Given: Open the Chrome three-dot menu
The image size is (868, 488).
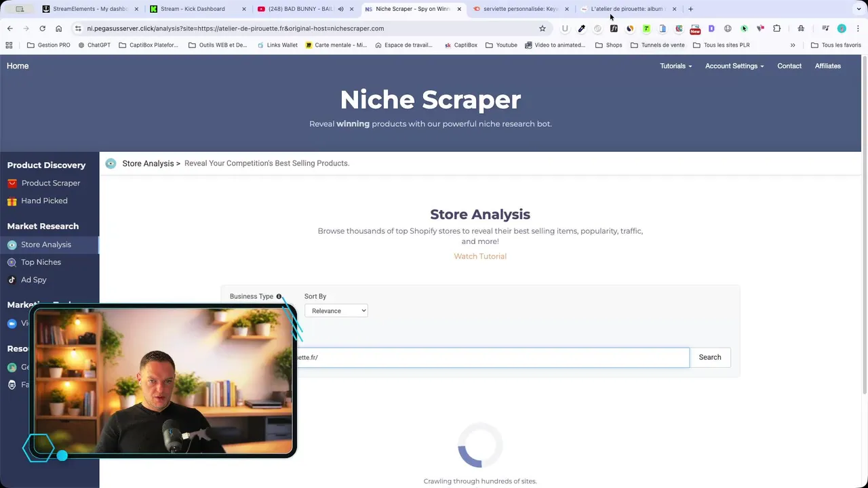Looking at the screenshot, I should [858, 28].
